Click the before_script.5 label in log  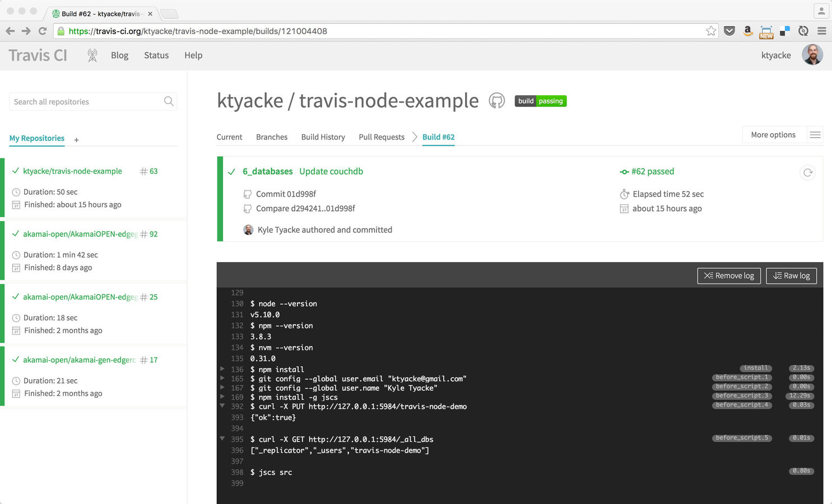click(742, 438)
